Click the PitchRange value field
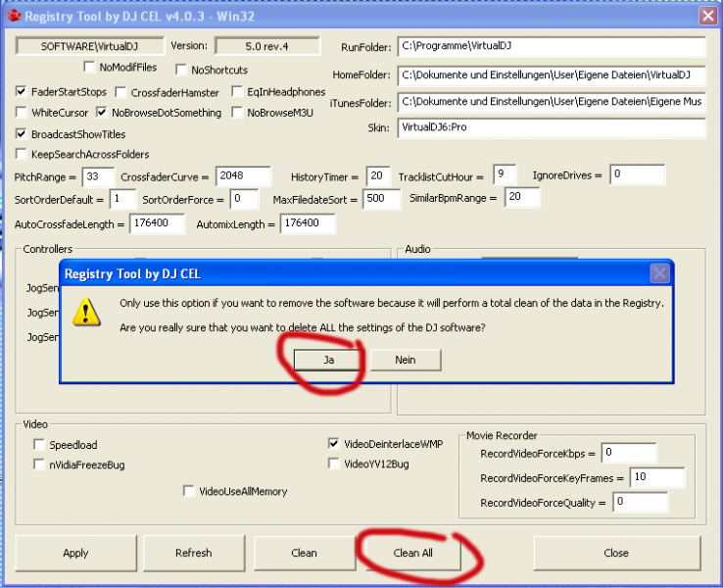The image size is (723, 588). coord(98,177)
